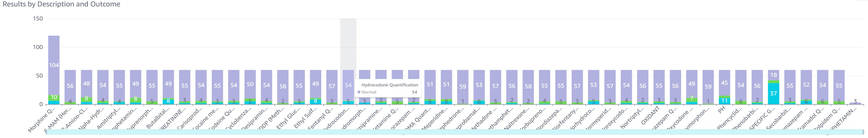
Task: Click the green 10 segment in Morphine bar
Action: coord(54,97)
